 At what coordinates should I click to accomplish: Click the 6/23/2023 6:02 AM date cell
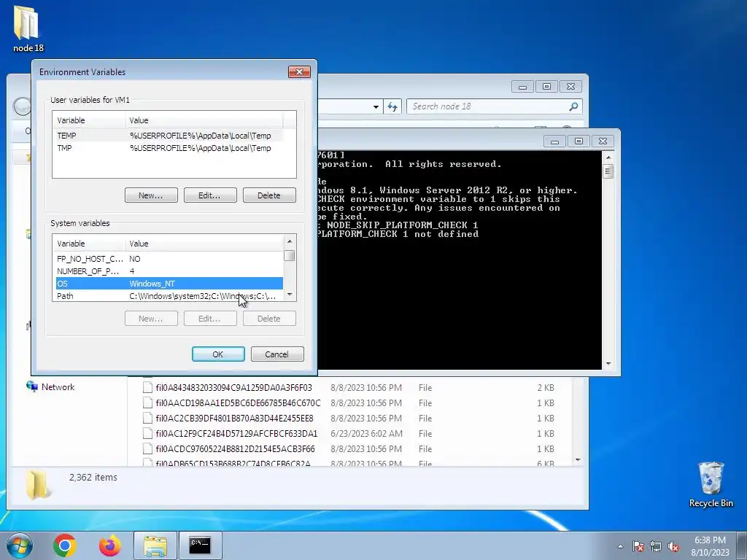click(366, 433)
